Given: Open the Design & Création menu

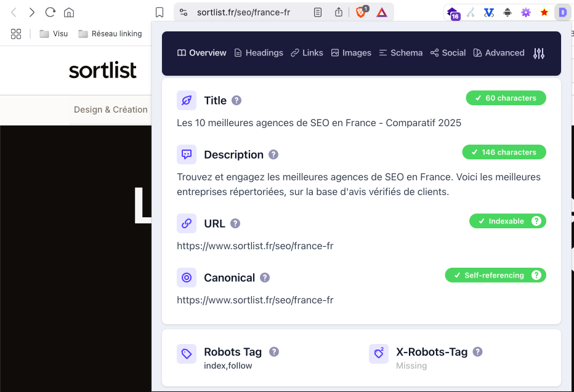Looking at the screenshot, I should (111, 110).
